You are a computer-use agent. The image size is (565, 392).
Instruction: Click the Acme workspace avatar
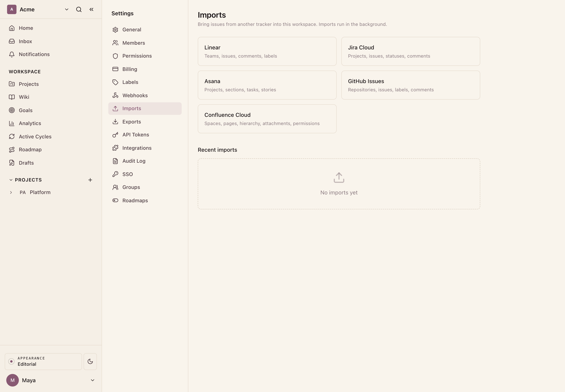[12, 9]
